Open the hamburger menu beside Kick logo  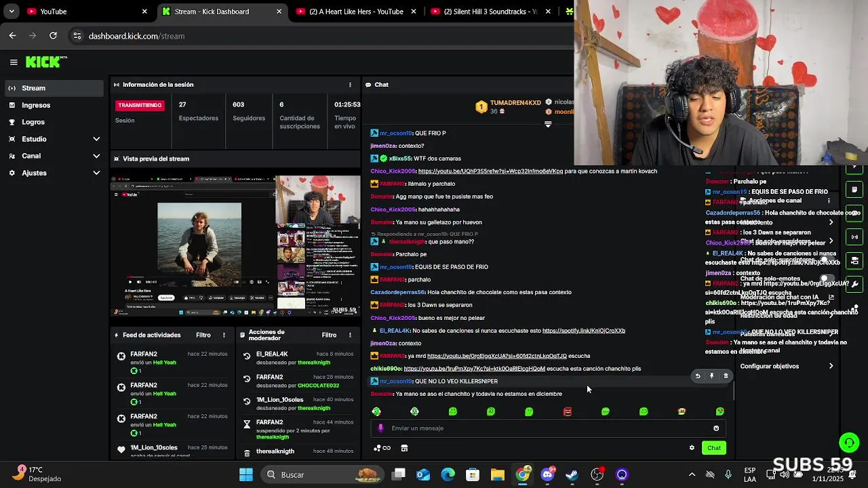tap(14, 62)
